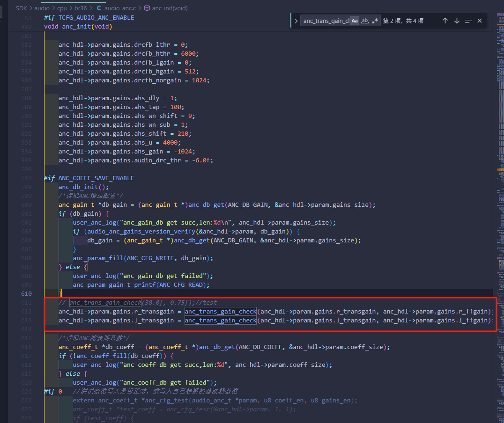Click "audio_anc_gains_version_verify" on line 603
This screenshot has height=423, width=504.
click(x=141, y=231)
